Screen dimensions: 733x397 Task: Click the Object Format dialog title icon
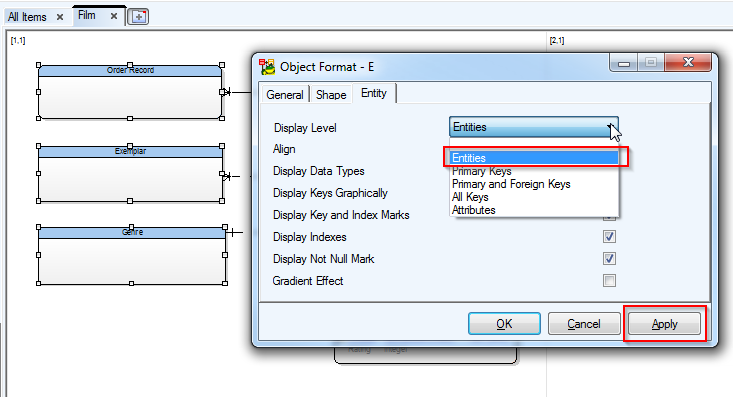(267, 67)
